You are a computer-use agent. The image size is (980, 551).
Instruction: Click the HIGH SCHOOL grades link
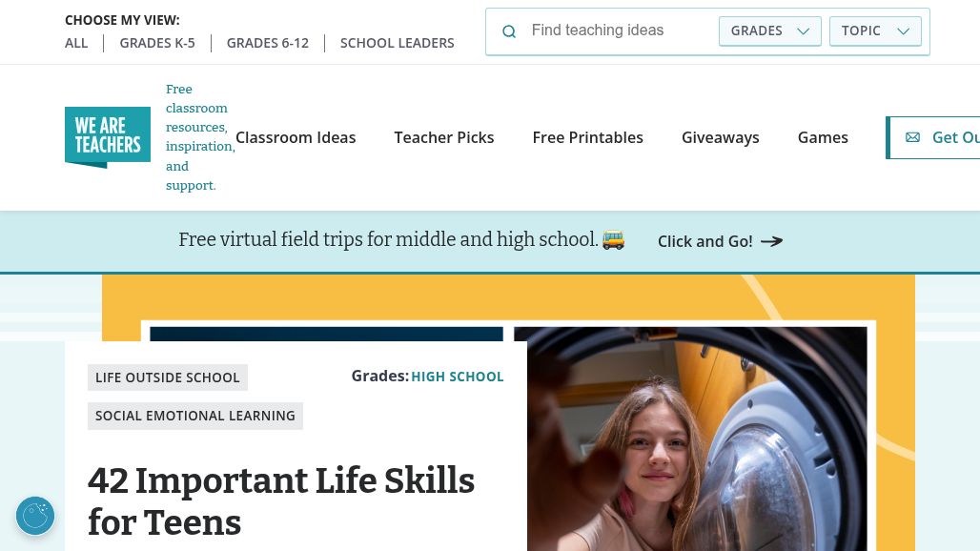tap(458, 377)
